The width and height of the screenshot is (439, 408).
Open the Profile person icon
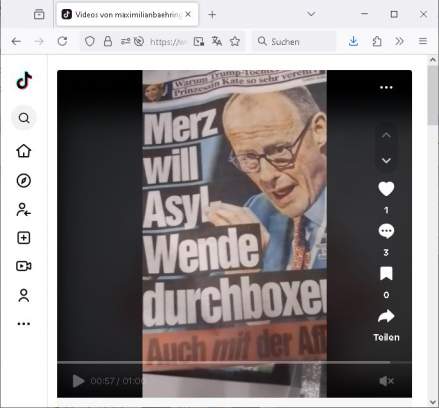pos(24,295)
